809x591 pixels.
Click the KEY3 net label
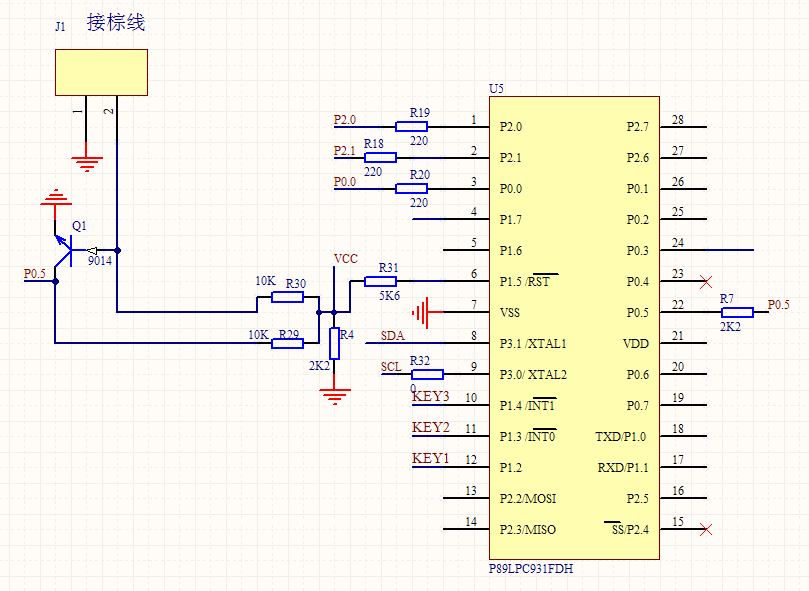(x=430, y=396)
